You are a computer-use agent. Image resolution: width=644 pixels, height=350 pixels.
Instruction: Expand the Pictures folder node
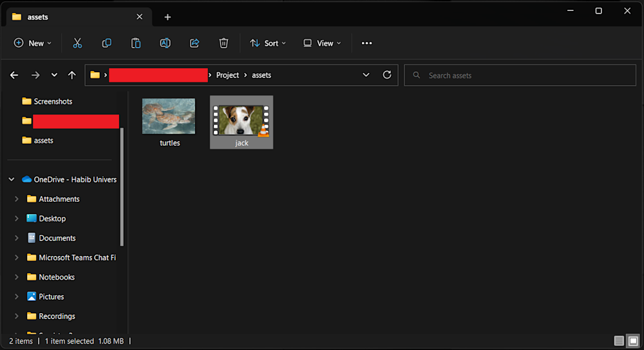[17, 297]
